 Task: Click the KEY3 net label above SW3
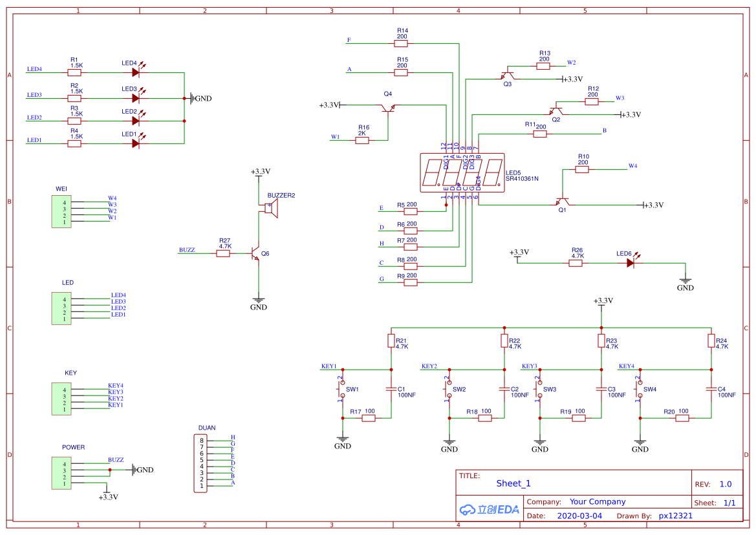pos(530,366)
